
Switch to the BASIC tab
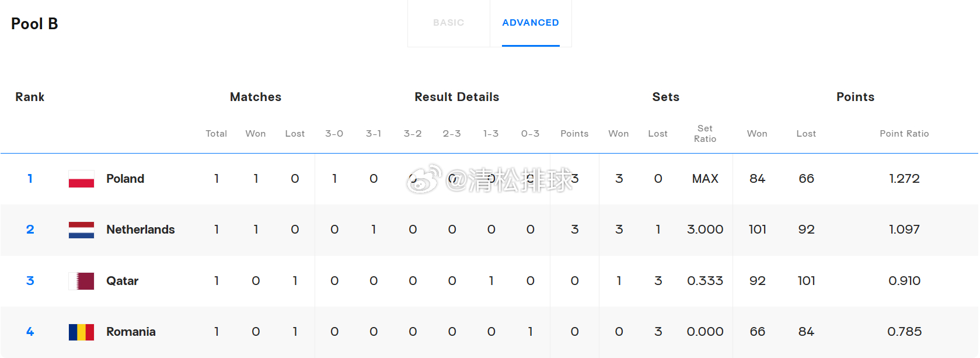(448, 23)
